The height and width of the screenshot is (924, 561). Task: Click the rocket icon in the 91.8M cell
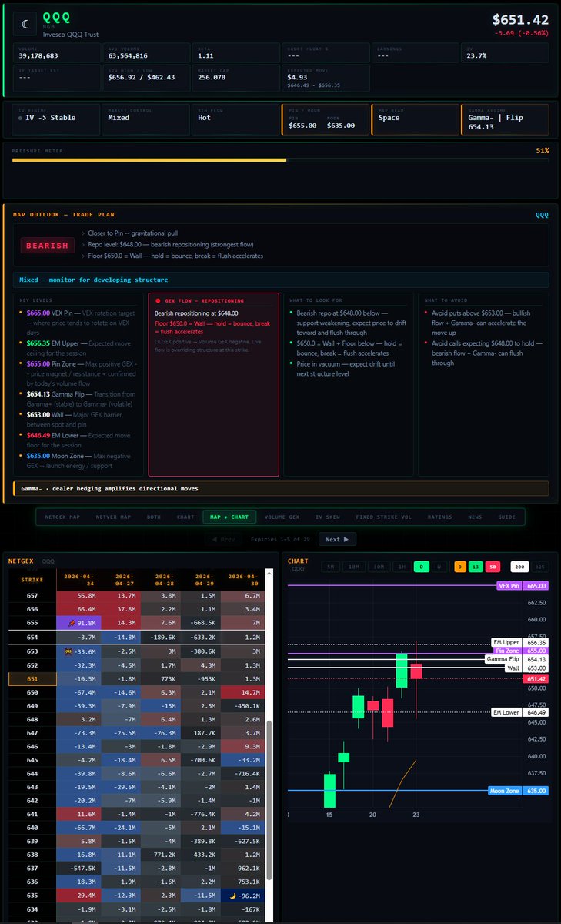[x=72, y=622]
